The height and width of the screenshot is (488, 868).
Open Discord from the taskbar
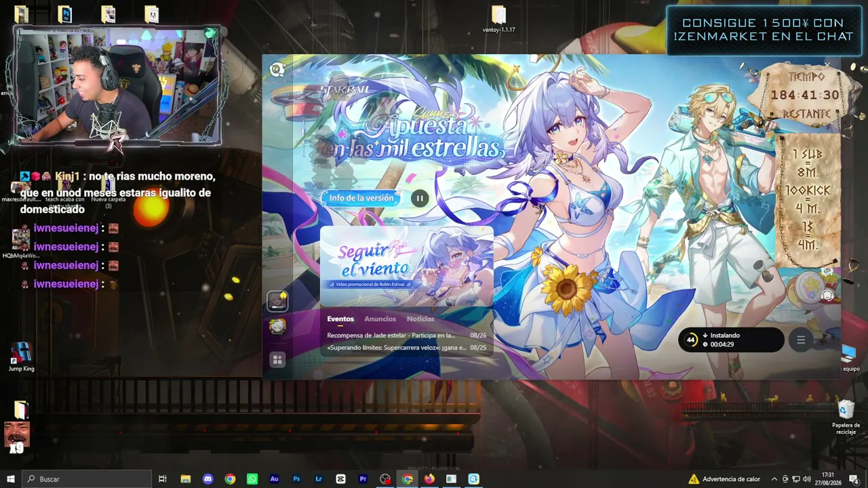[208, 479]
